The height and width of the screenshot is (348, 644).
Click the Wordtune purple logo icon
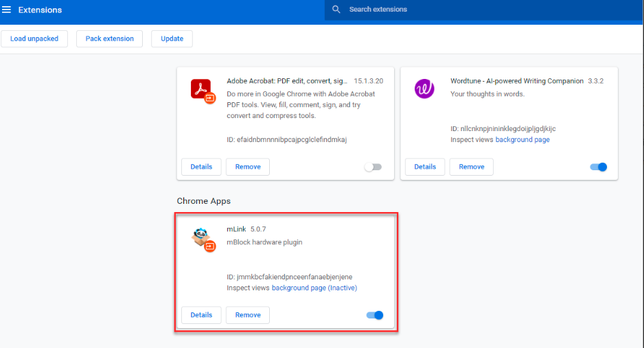pyautogui.click(x=424, y=89)
